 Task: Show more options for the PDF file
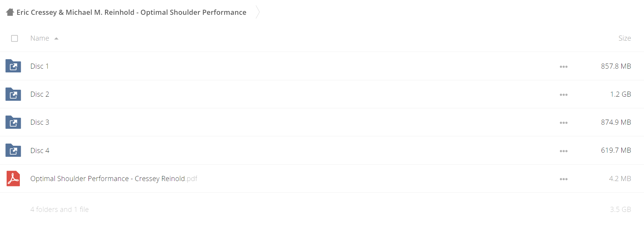click(x=564, y=179)
